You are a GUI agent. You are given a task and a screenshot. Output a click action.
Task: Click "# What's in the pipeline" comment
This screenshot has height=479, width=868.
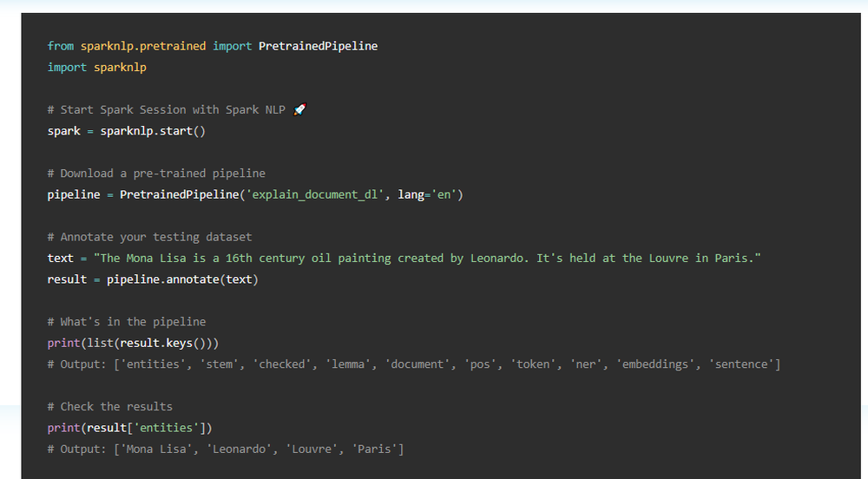(127, 322)
